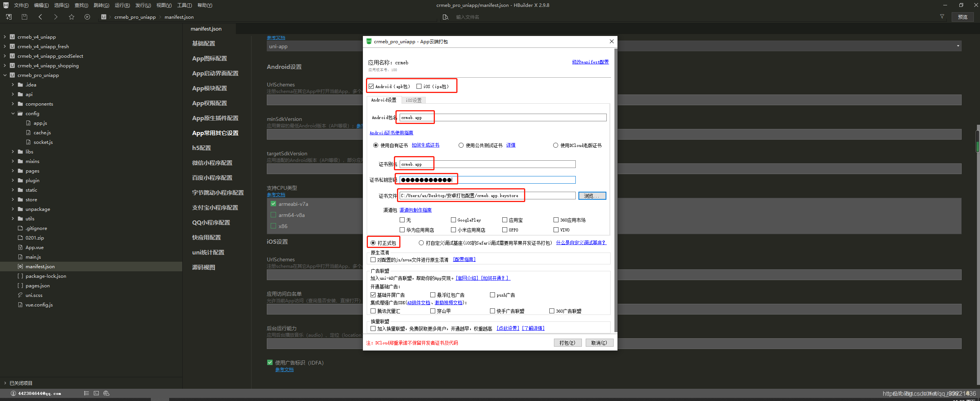Check the iOS (ipa包) checkbox
The height and width of the screenshot is (401, 980).
pos(419,86)
